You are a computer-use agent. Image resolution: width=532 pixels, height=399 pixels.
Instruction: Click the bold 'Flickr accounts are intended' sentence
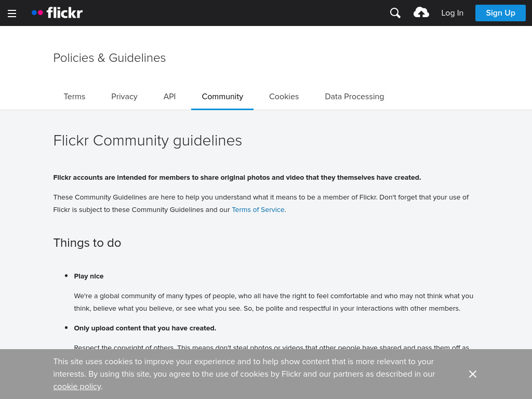pos(237,178)
